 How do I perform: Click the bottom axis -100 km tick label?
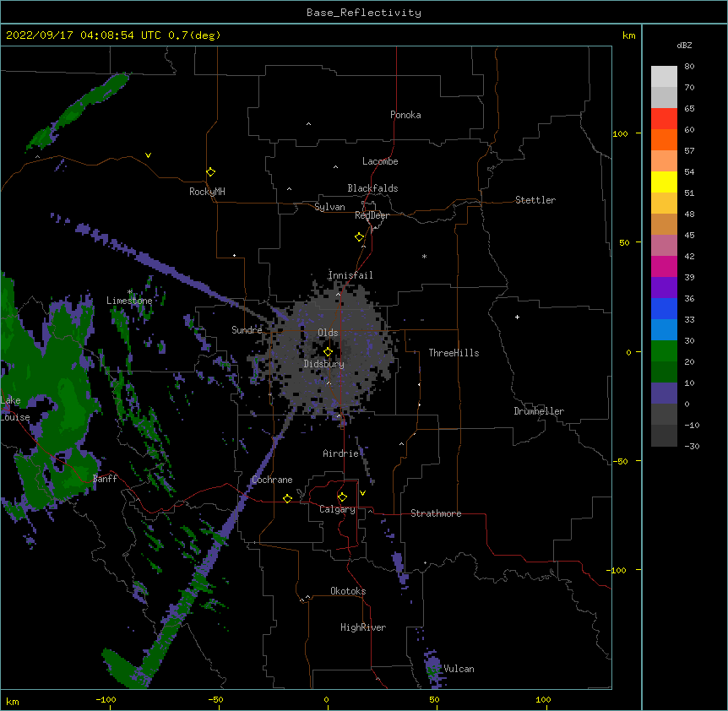[106, 699]
